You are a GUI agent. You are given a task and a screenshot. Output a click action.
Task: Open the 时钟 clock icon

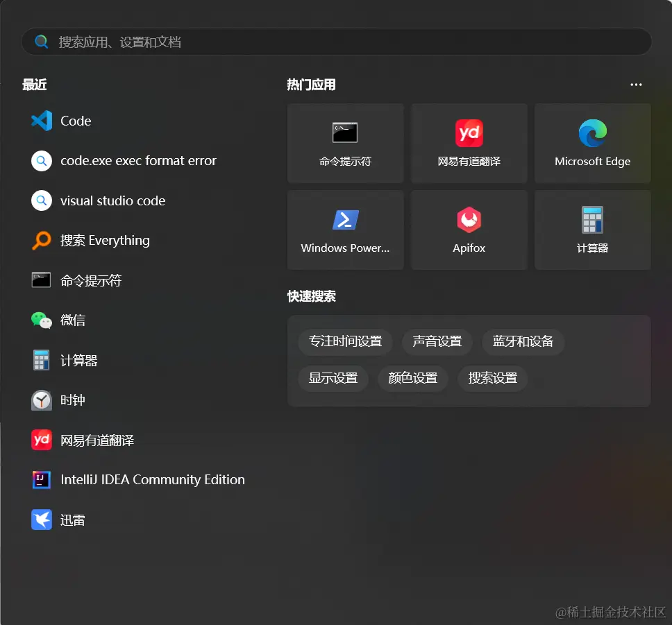tap(42, 400)
